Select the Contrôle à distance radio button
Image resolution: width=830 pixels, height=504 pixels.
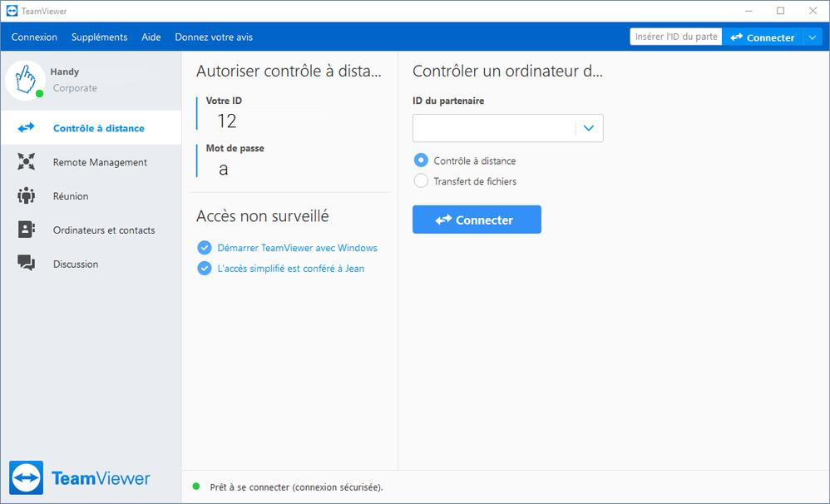[x=421, y=161]
